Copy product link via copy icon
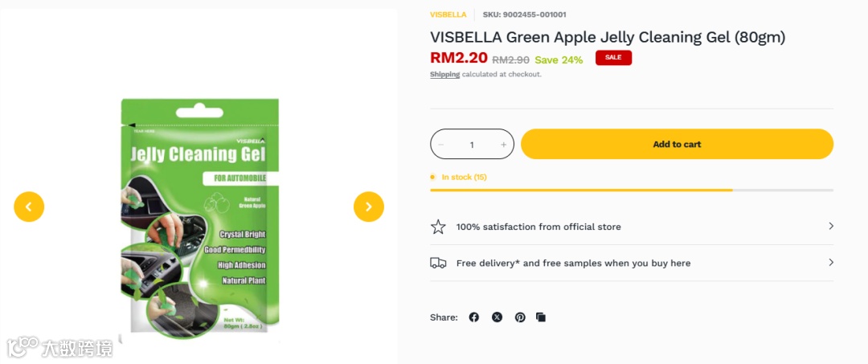This screenshot has width=868, height=364. [x=541, y=317]
